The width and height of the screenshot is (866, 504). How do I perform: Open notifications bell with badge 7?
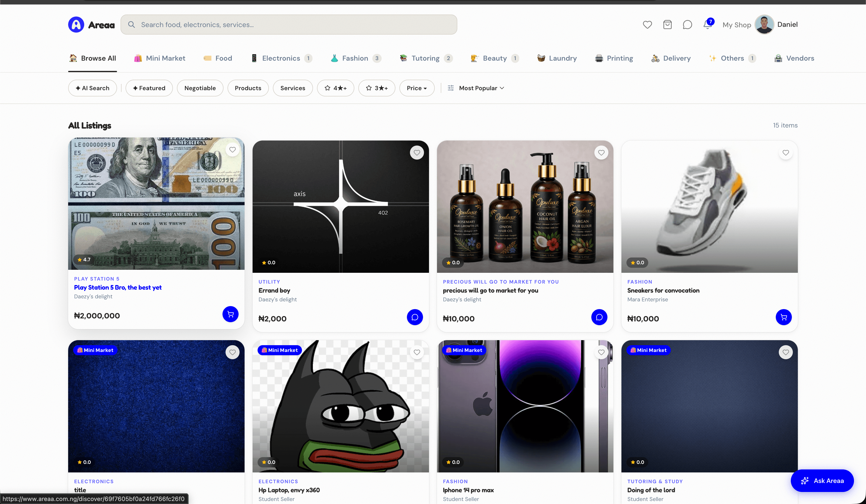(708, 24)
